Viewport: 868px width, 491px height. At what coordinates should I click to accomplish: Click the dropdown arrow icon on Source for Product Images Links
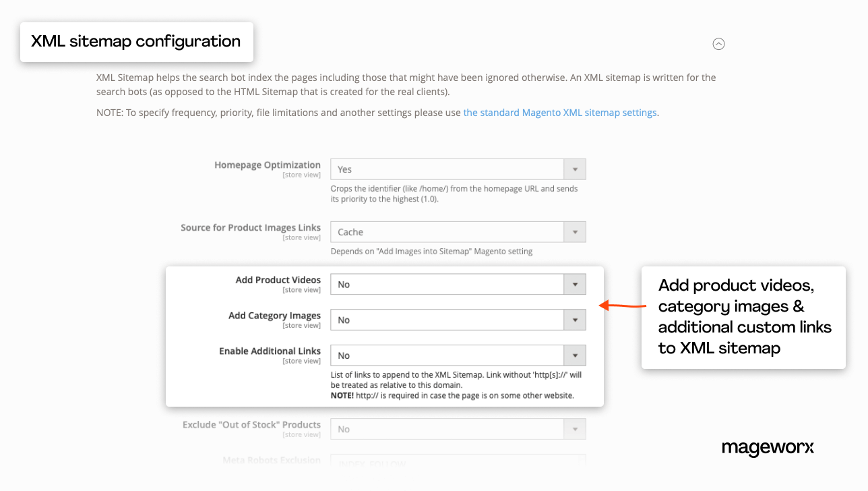click(575, 231)
